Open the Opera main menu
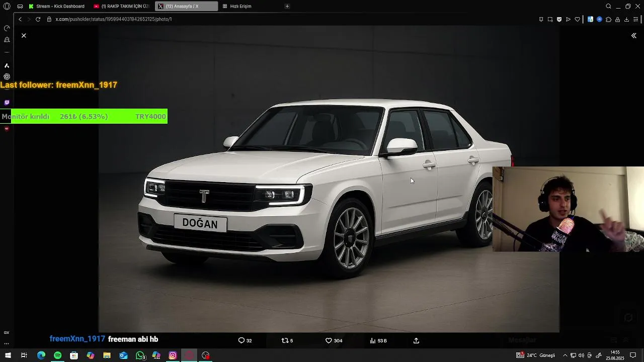The image size is (644, 362). [7, 6]
